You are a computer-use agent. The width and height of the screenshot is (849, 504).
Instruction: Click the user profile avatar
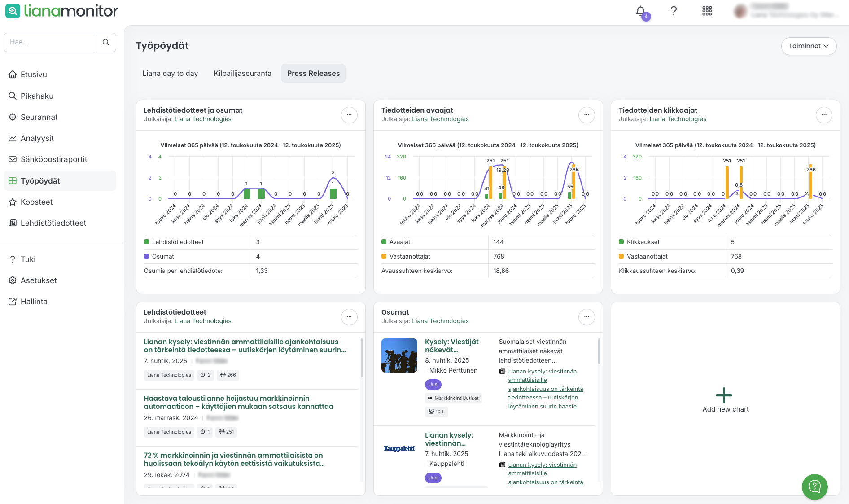coord(740,11)
